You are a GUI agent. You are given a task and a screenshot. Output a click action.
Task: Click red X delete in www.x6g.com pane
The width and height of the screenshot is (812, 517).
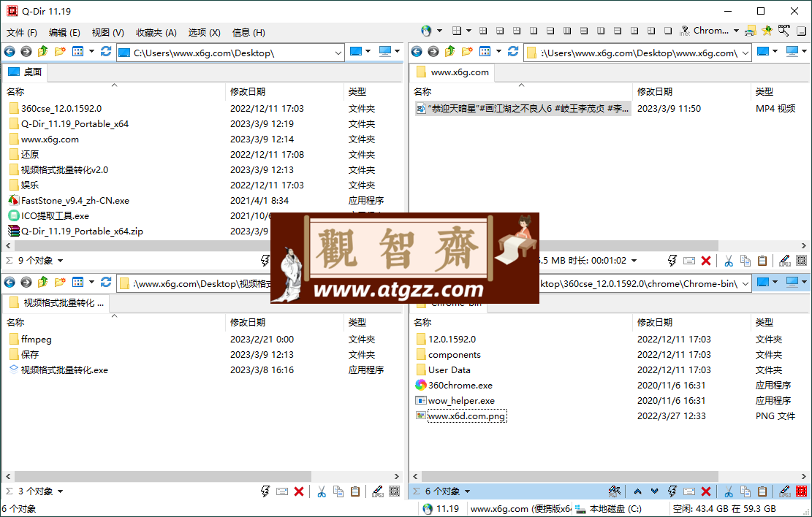tap(706, 261)
